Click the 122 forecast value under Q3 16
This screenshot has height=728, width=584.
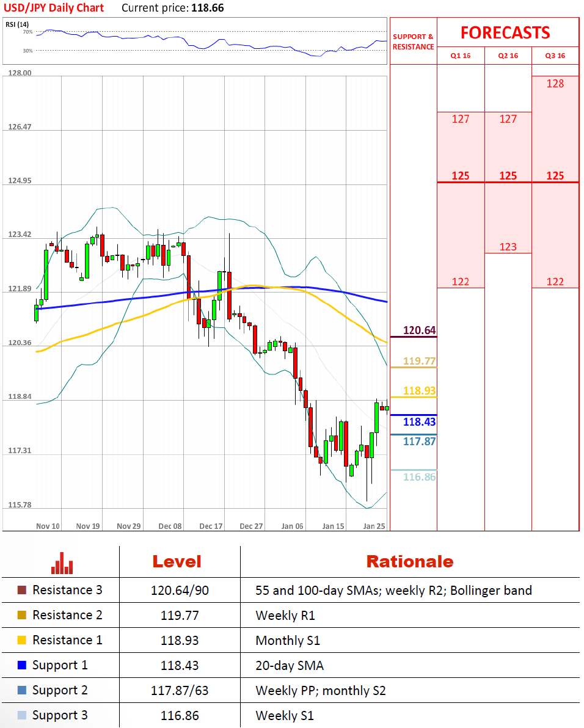555,282
